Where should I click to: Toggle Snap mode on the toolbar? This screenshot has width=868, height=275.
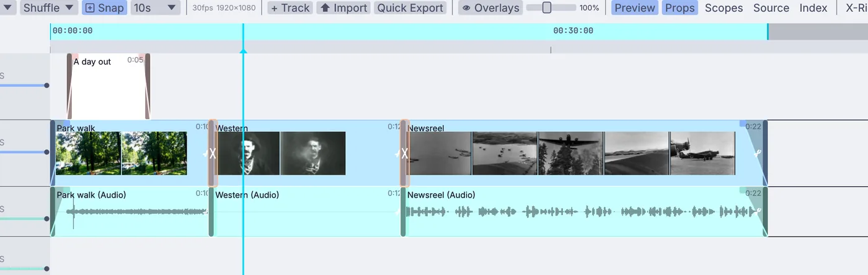point(104,8)
